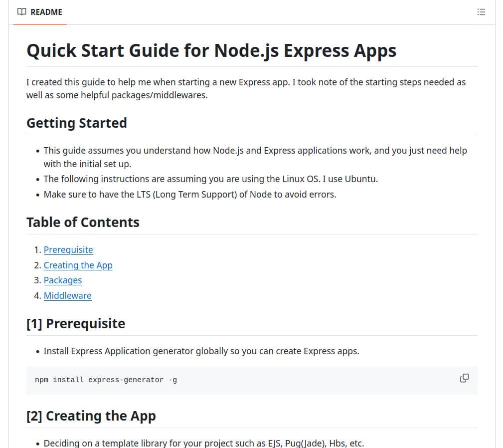Click the [1] Prerequisite section heading
503x448 pixels.
[75, 324]
